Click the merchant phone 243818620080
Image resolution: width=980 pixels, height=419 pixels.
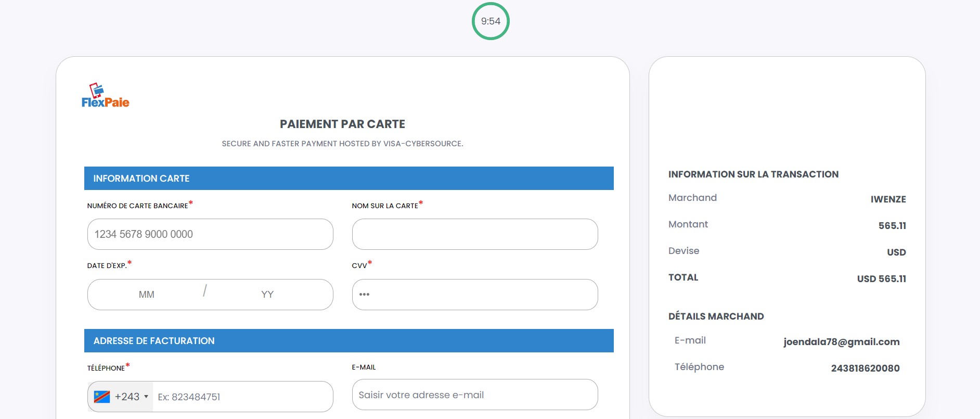click(x=865, y=369)
